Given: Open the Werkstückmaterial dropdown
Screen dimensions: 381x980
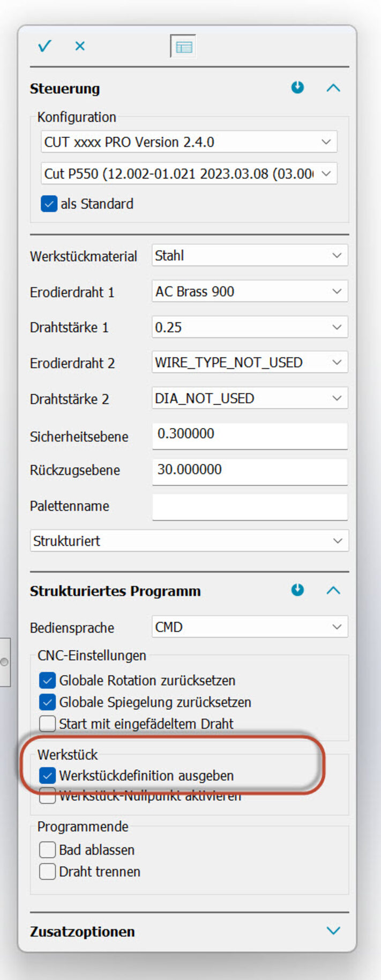Looking at the screenshot, I should point(250,256).
